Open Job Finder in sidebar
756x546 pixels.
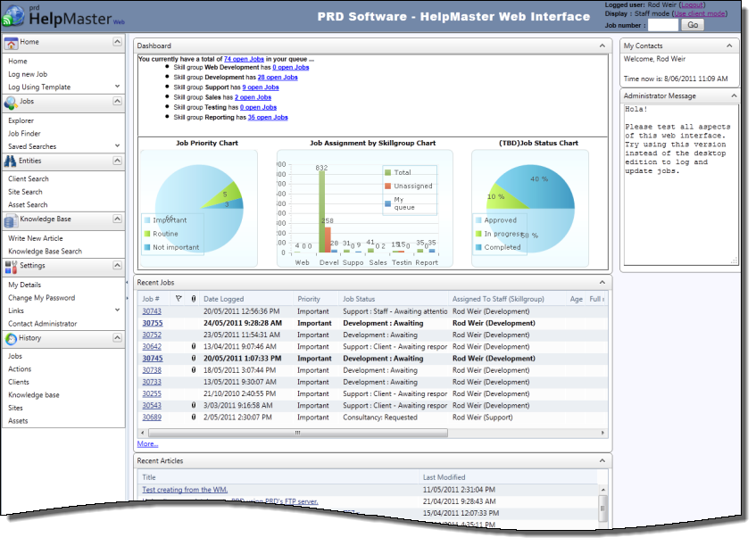coord(24,134)
